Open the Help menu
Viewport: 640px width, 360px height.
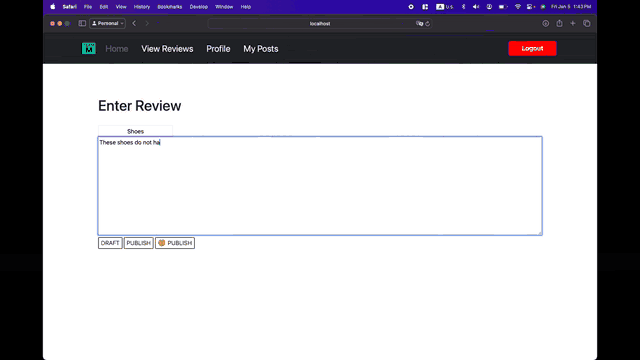pyautogui.click(x=246, y=7)
